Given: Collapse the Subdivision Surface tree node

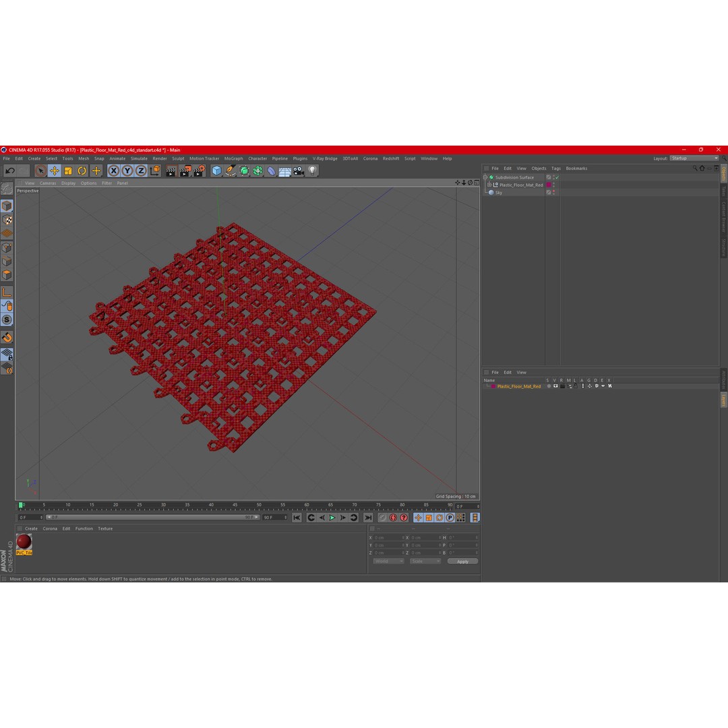Looking at the screenshot, I should 485,177.
